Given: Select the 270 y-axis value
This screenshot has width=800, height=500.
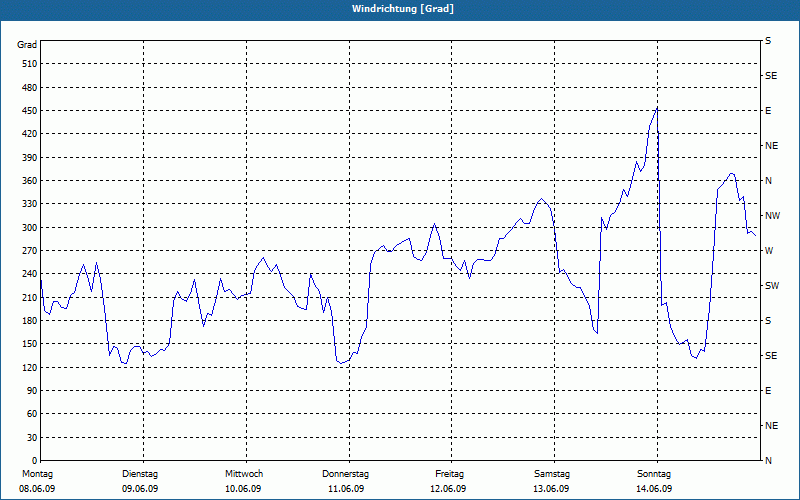Looking at the screenshot, I should 30,251.
